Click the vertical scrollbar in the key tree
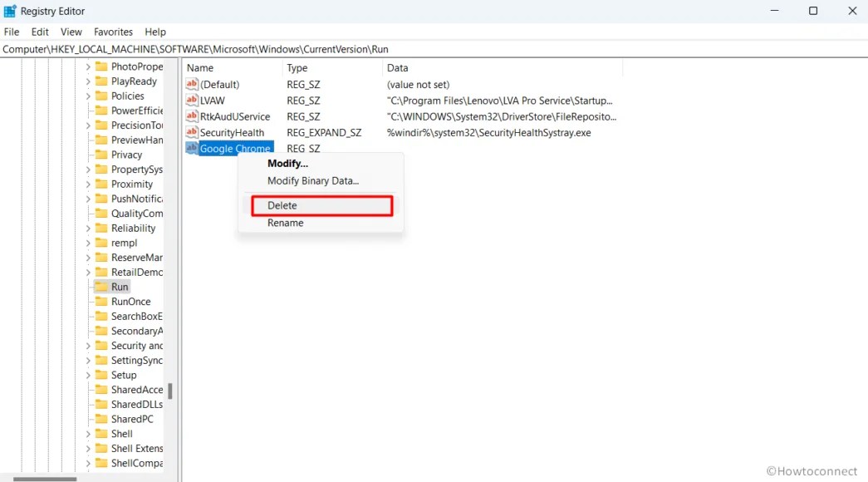 click(170, 391)
